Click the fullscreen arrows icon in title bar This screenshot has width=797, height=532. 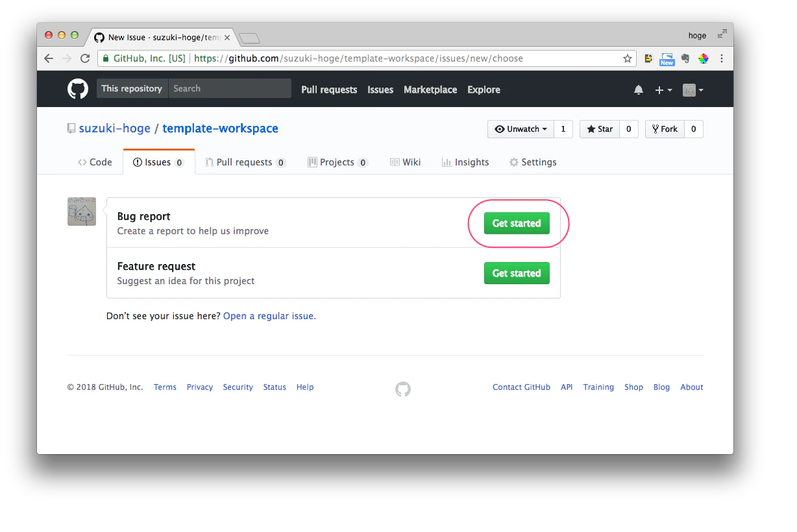tap(722, 34)
